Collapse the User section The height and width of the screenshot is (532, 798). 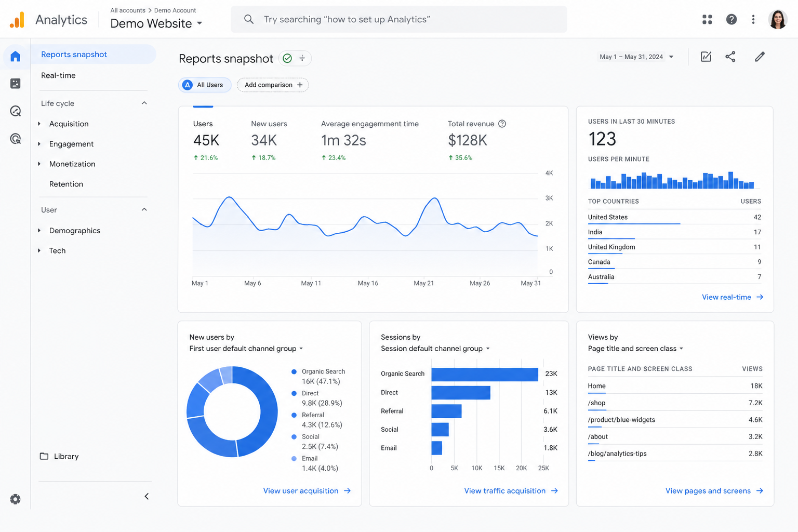tap(144, 209)
